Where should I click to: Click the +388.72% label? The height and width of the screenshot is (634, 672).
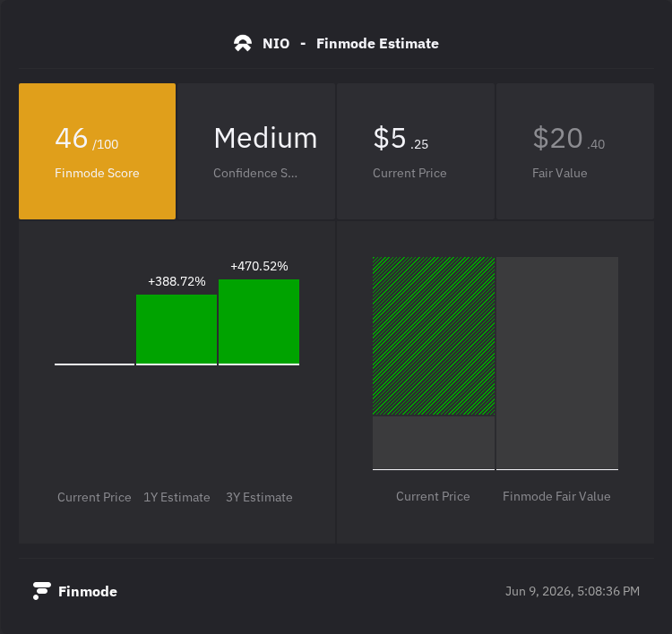tap(177, 281)
